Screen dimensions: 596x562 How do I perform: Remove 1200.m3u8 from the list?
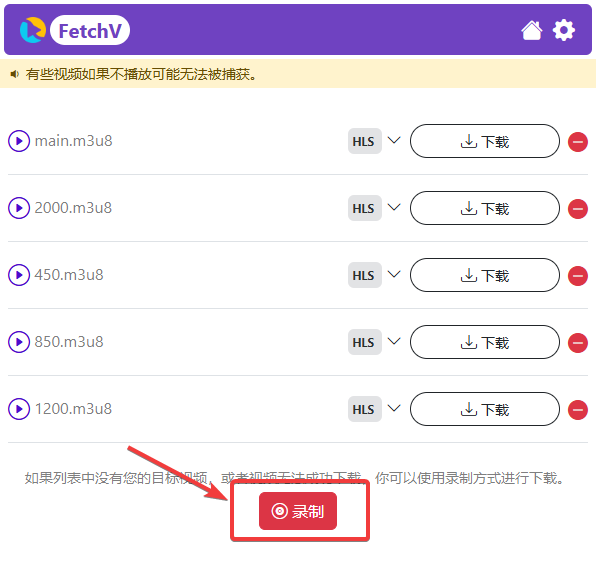click(578, 410)
